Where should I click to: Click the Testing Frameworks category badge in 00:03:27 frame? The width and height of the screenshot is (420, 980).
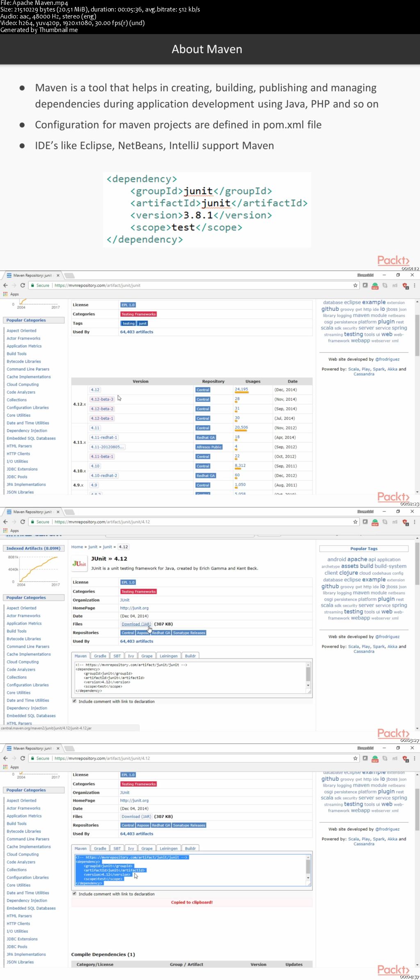(x=139, y=592)
